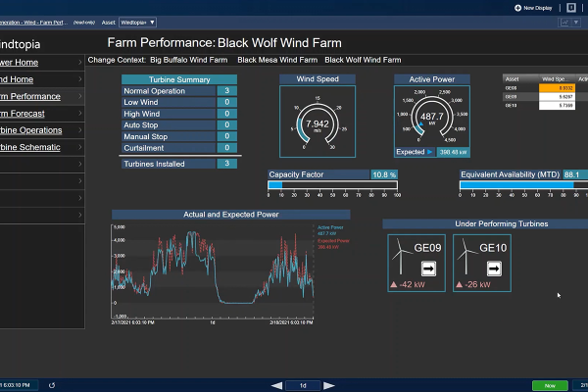Click the GE09 turbine arrow icon
The height and width of the screenshot is (392, 588).
[x=428, y=268]
